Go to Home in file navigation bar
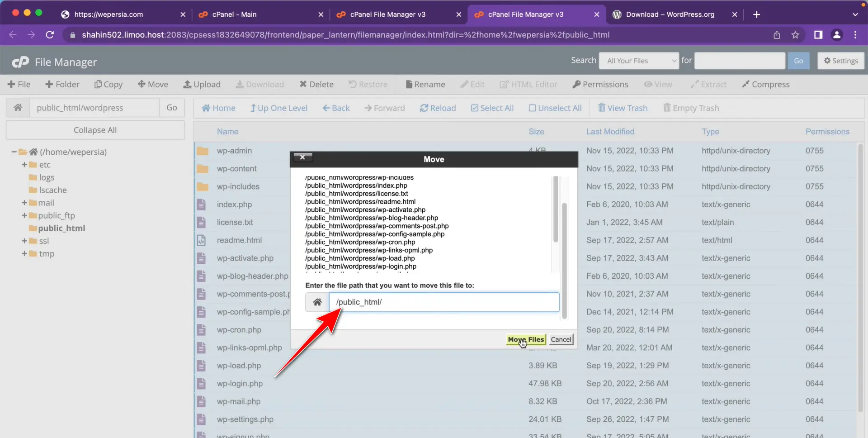Viewport: 868px width, 438px height. (218, 108)
